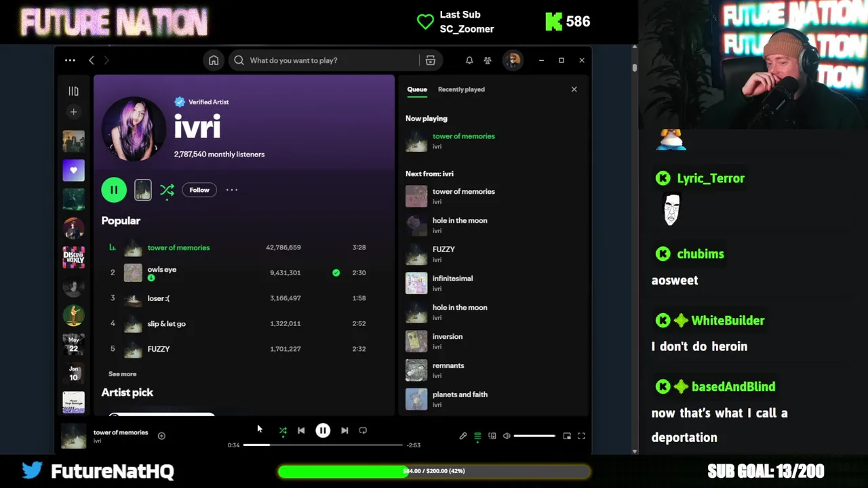Open the Browse icon in search bar
Screen dimensions: 868x488
pyautogui.click(x=430, y=60)
